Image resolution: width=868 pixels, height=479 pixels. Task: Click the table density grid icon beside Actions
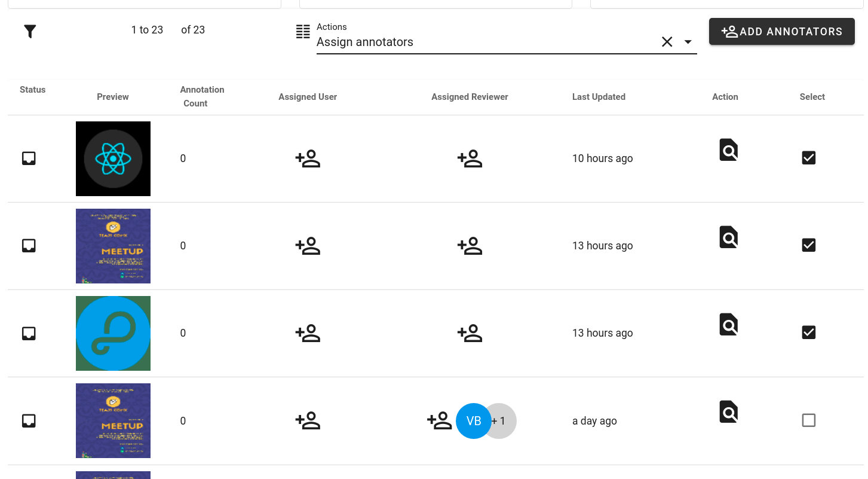[303, 32]
